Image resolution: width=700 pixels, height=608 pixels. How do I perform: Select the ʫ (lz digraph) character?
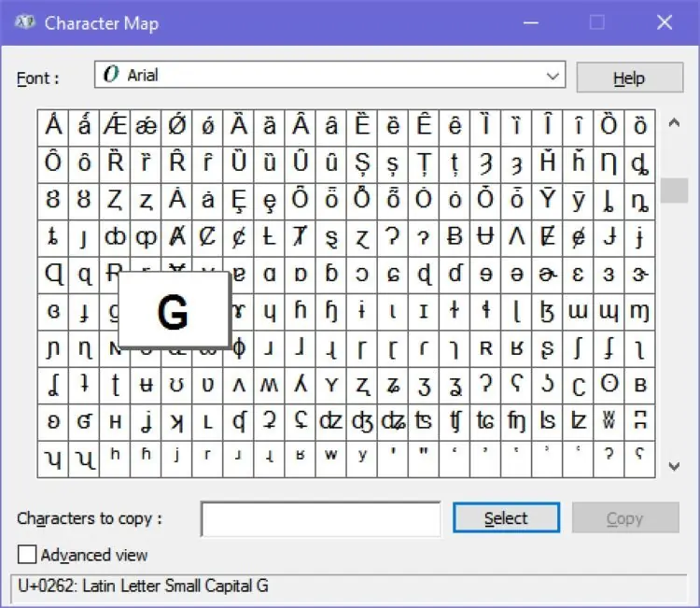pyautogui.click(x=578, y=423)
